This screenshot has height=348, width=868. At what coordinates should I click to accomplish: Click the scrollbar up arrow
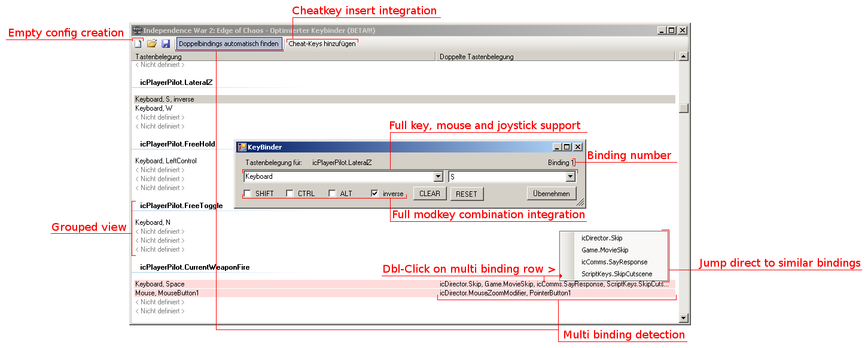tap(684, 56)
